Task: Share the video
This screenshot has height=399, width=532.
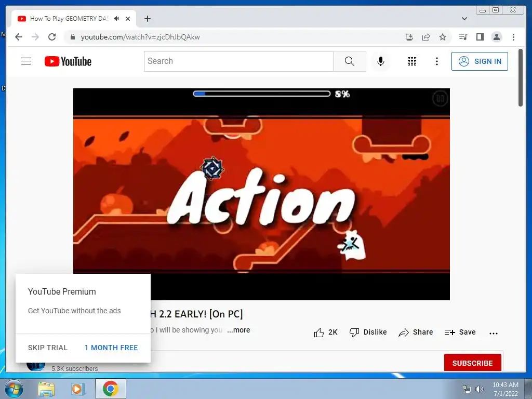Action: click(x=416, y=332)
